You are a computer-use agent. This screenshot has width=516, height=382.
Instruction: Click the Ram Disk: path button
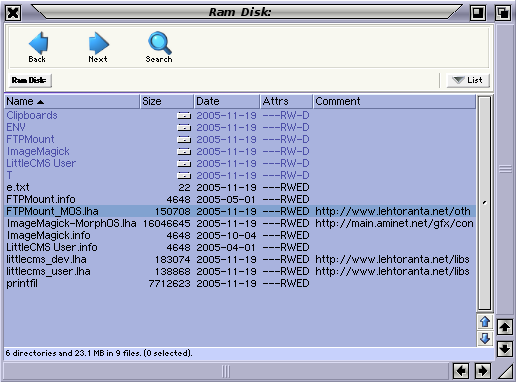pos(30,80)
